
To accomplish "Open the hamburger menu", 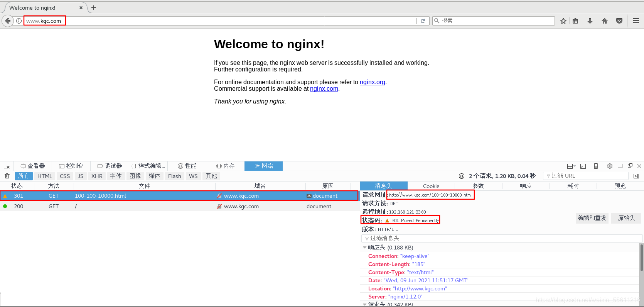I will [636, 21].
